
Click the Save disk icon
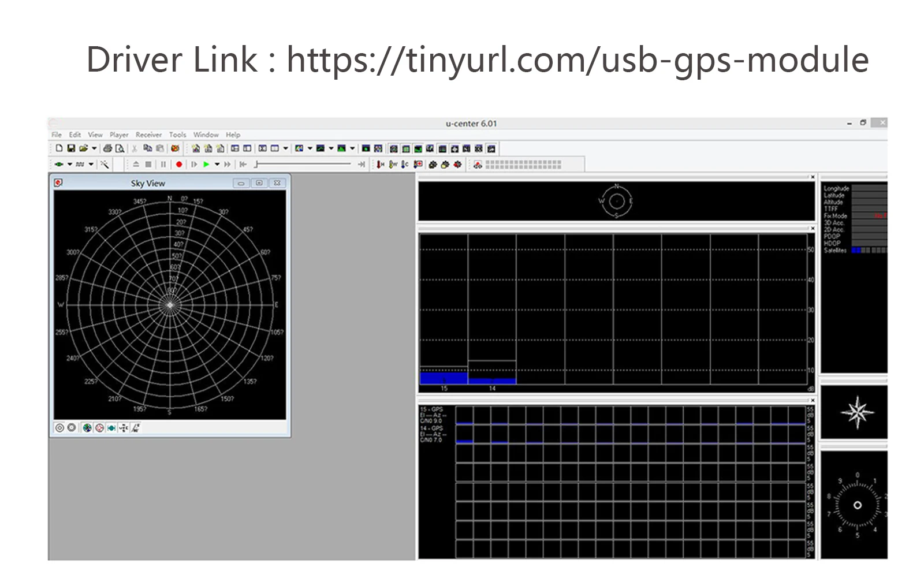(x=71, y=148)
